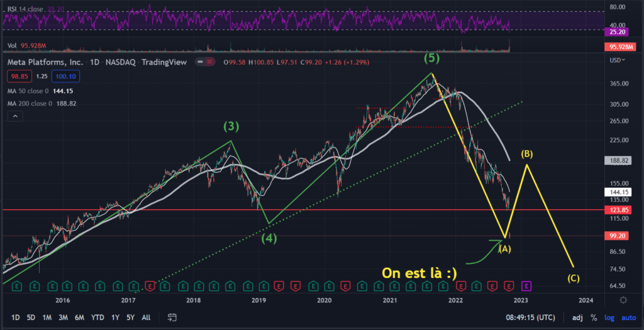Screen dimensions: 644x330
Task: Click the market status indicator next to TradingView
Action: [x=203, y=62]
